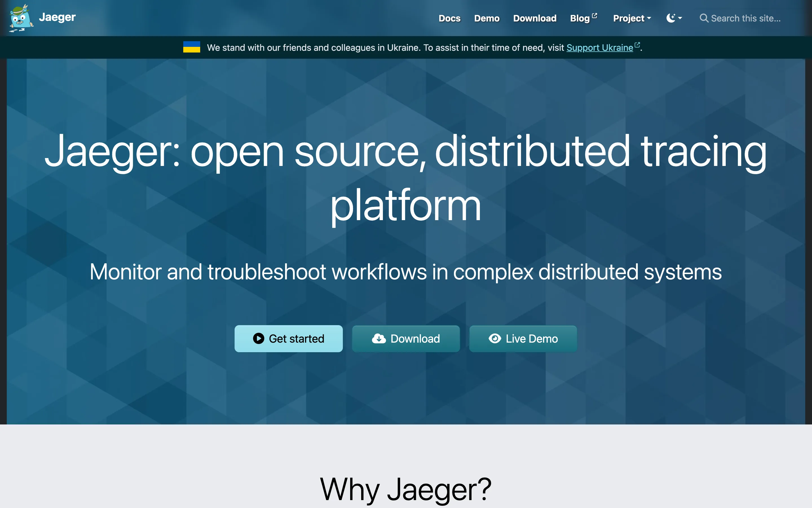Click the Get started button
The width and height of the screenshot is (812, 508).
(x=288, y=339)
